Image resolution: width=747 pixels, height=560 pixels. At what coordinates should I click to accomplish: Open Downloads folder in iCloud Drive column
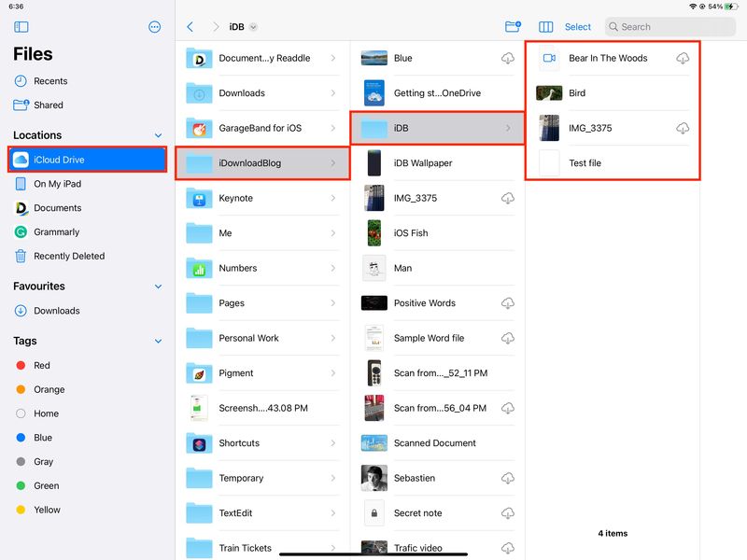(262, 92)
